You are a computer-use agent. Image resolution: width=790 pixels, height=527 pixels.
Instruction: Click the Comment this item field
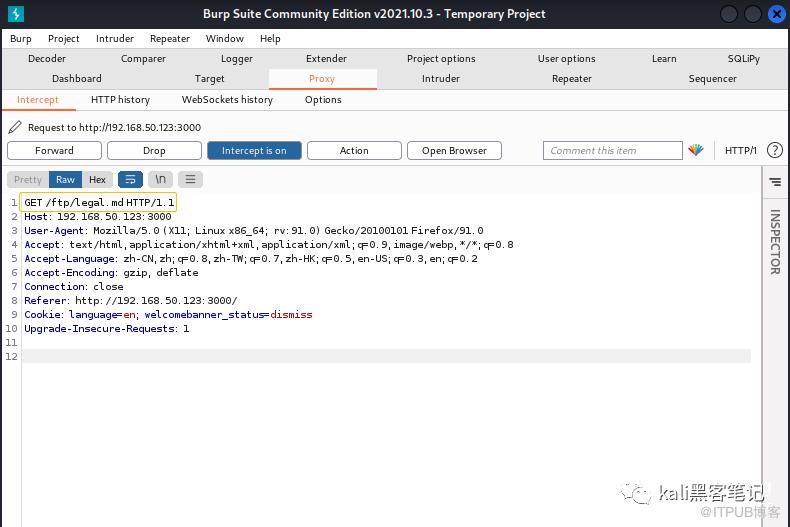click(x=613, y=151)
